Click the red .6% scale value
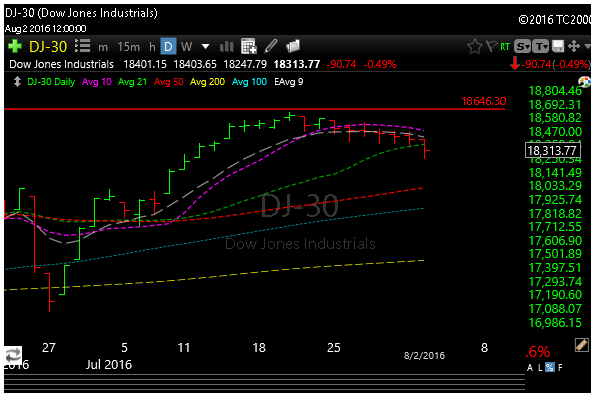The image size is (591, 393). pyautogui.click(x=537, y=352)
